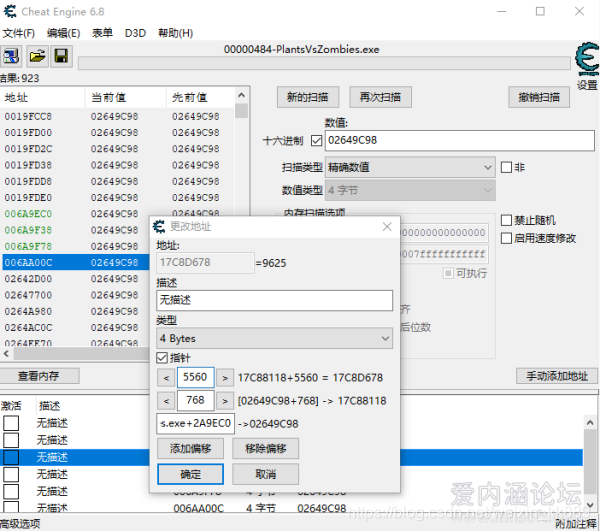Image resolution: width=600 pixels, height=531 pixels.
Task: Select green result address 006A9F38
Action: point(28,230)
